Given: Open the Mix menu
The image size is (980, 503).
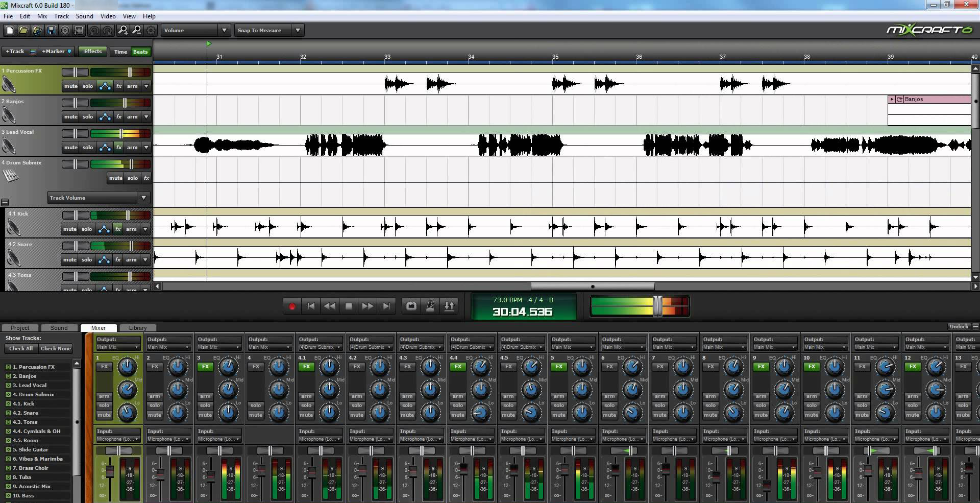Looking at the screenshot, I should tap(42, 16).
